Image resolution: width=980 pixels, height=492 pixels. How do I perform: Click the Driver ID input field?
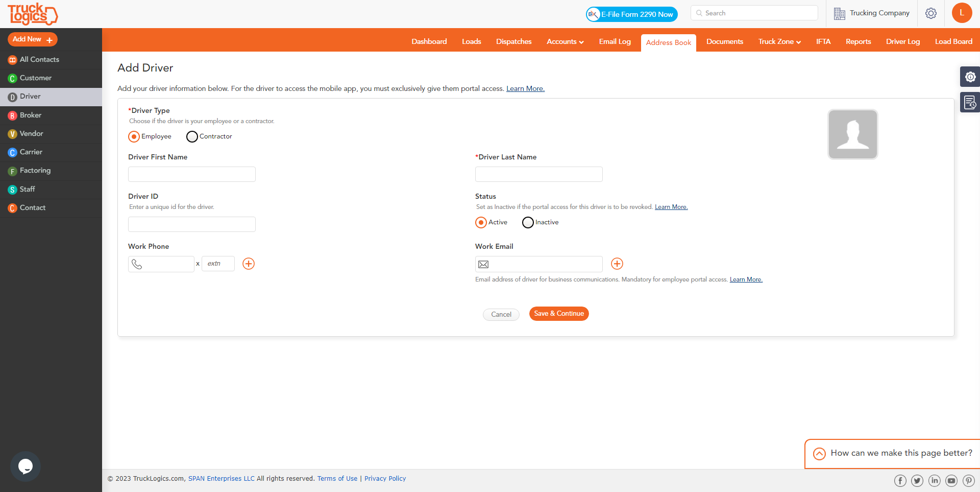(191, 224)
